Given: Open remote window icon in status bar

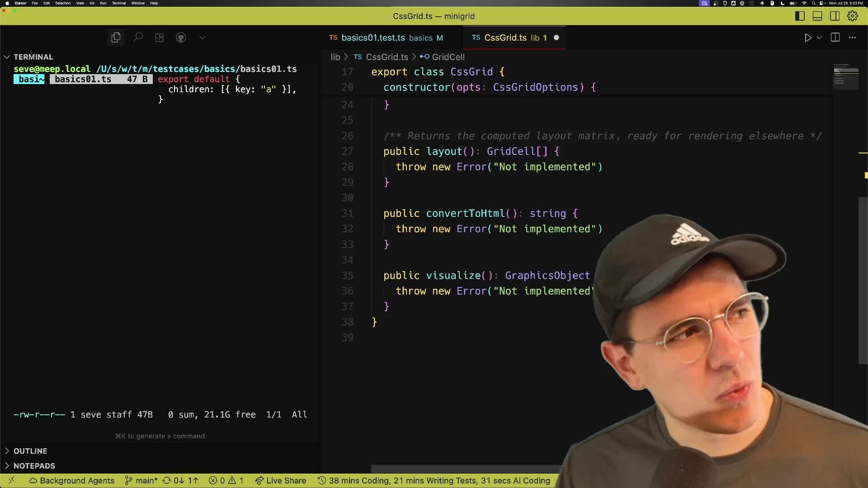Looking at the screenshot, I should (x=12, y=480).
